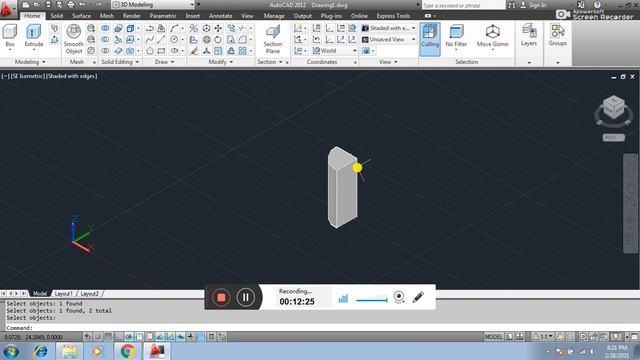Open the World UCS dropdown

coord(335,51)
